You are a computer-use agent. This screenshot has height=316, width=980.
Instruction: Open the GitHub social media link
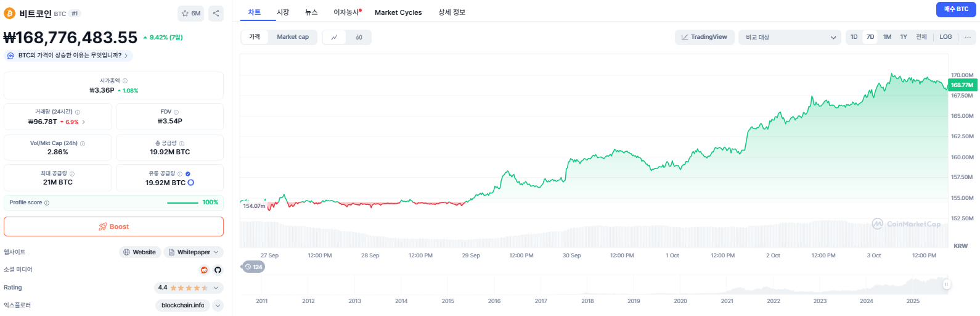218,270
